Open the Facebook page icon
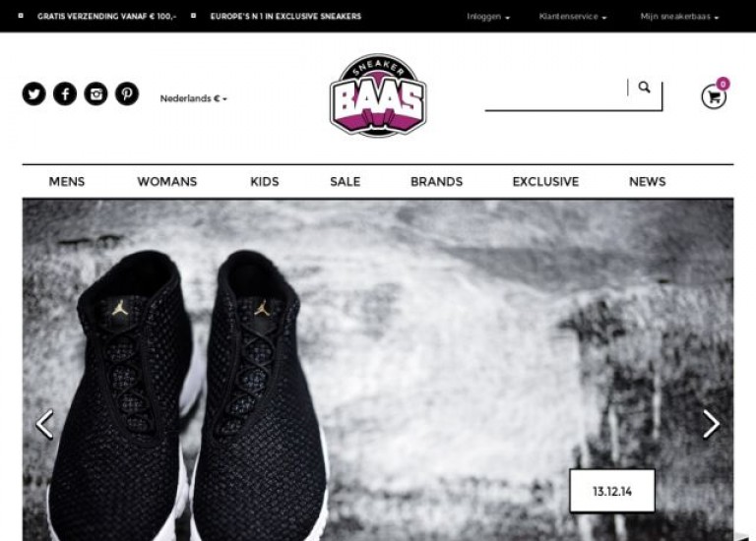This screenshot has width=756, height=541. click(65, 93)
